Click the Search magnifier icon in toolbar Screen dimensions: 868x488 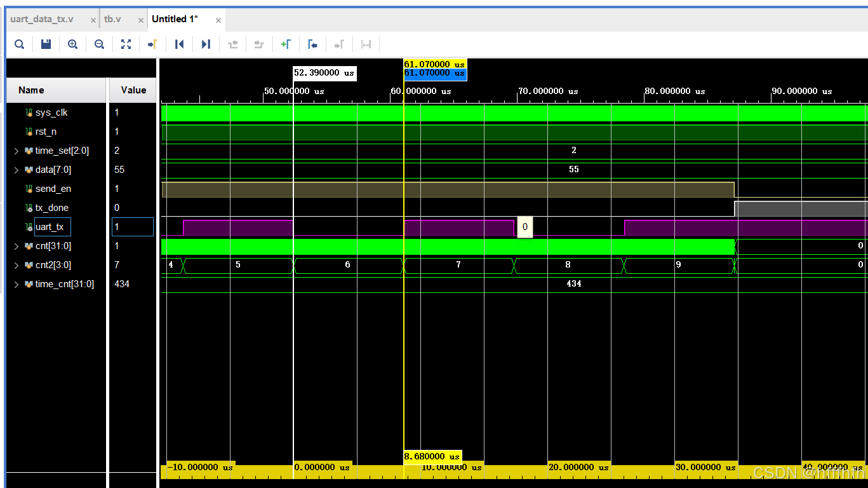click(20, 44)
